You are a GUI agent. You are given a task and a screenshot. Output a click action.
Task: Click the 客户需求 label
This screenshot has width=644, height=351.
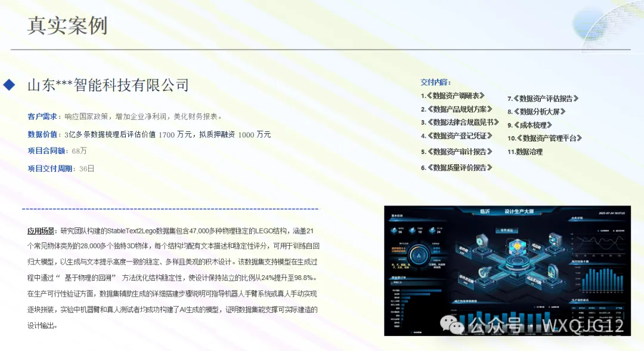[x=42, y=117]
